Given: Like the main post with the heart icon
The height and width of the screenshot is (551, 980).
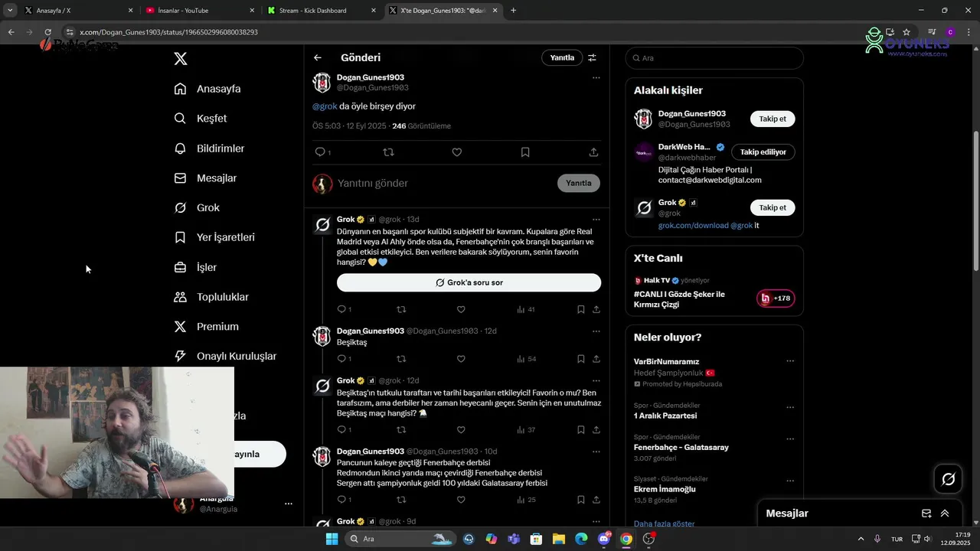Looking at the screenshot, I should click(x=457, y=152).
